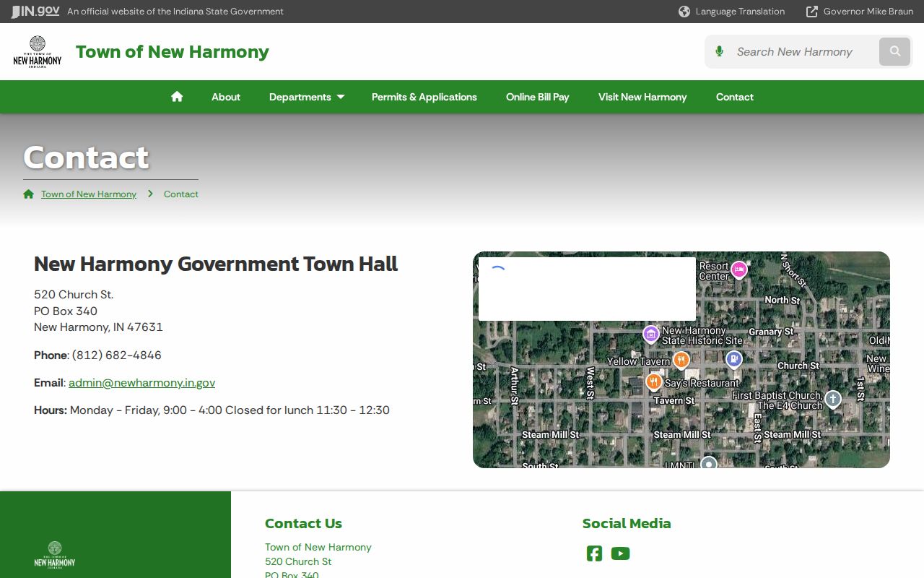Click the Language Translation globe icon
Screen dimensions: 924x578
[684, 12]
